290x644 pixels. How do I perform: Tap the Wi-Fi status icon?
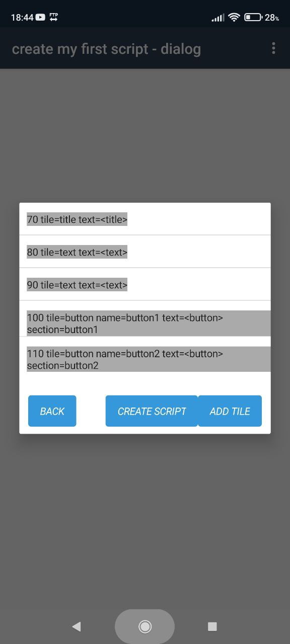[x=234, y=17]
